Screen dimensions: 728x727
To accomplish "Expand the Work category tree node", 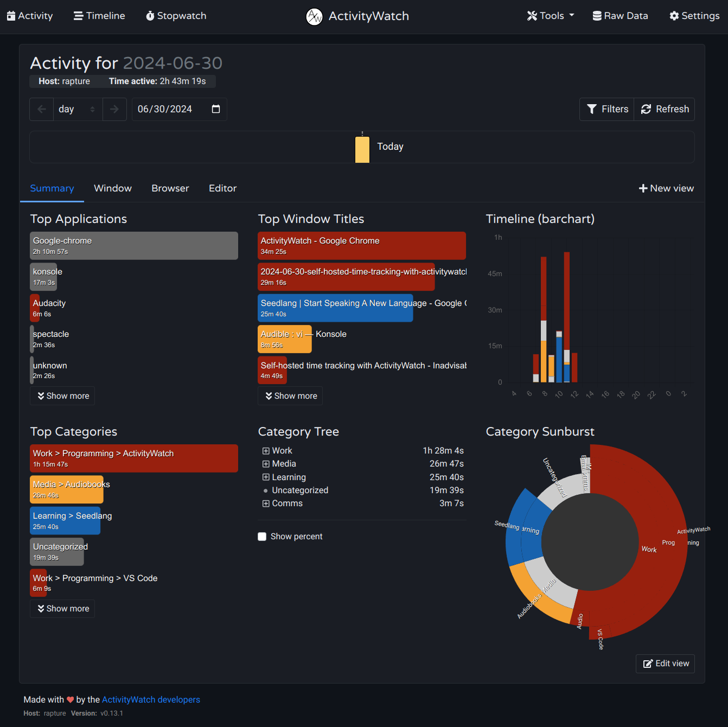I will [266, 451].
